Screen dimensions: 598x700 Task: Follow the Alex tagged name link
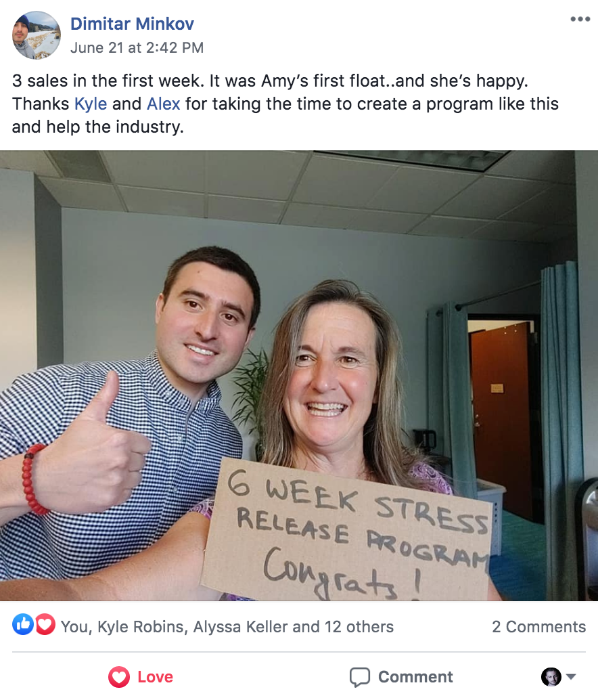tap(164, 104)
